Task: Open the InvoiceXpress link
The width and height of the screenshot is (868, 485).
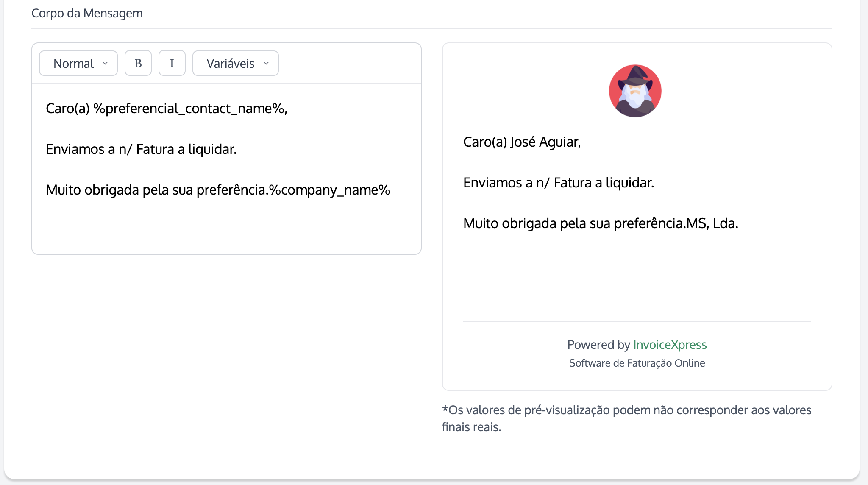Action: pyautogui.click(x=670, y=345)
